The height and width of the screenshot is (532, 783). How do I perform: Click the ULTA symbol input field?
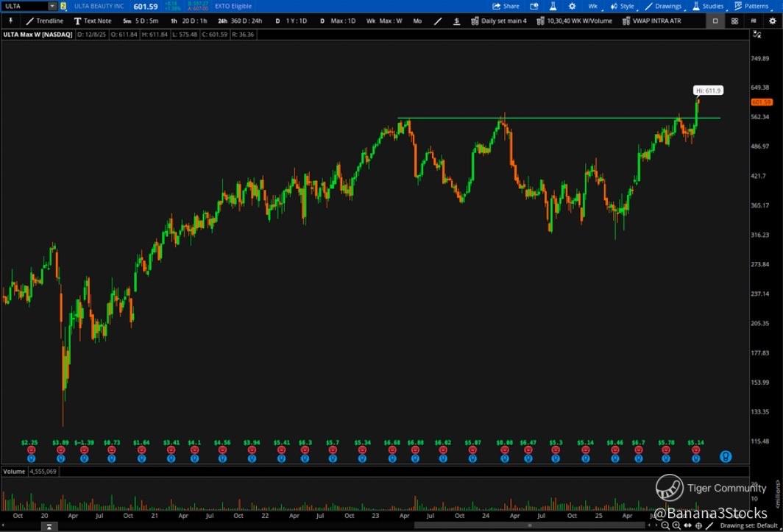24,6
